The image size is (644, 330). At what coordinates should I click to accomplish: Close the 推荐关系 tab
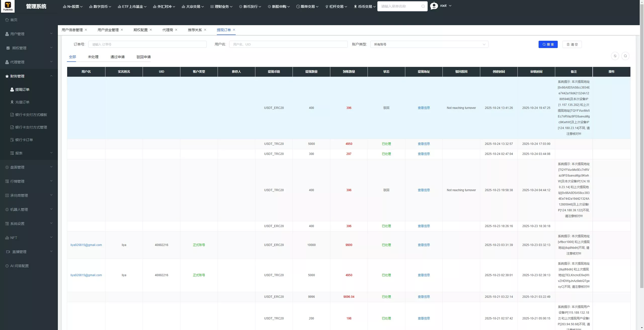click(x=205, y=30)
